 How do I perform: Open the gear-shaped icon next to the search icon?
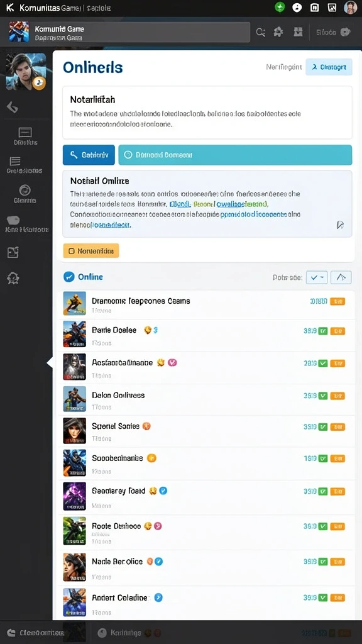click(x=278, y=32)
